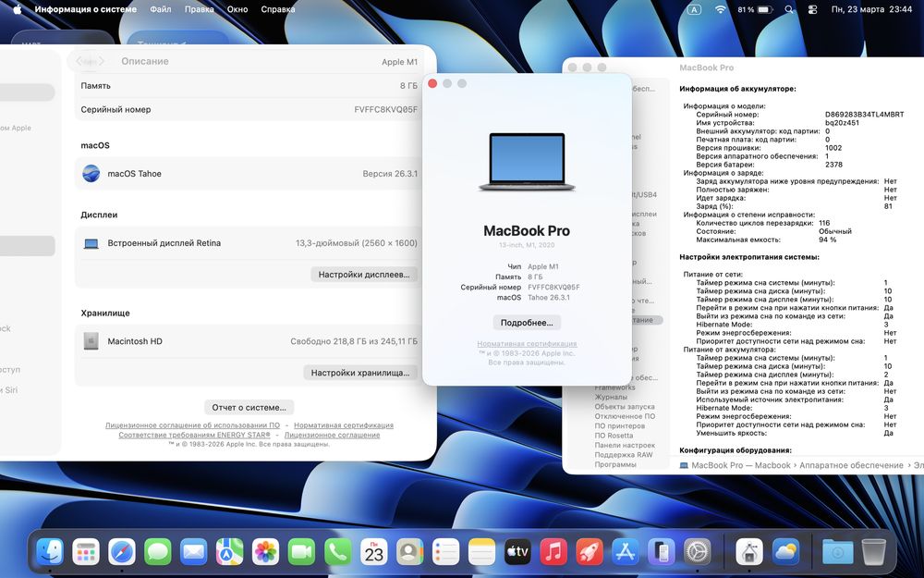Screen dimensions: 924x578
Task: Click the menu bar clock Пн, 23 марта
Action: (x=871, y=9)
